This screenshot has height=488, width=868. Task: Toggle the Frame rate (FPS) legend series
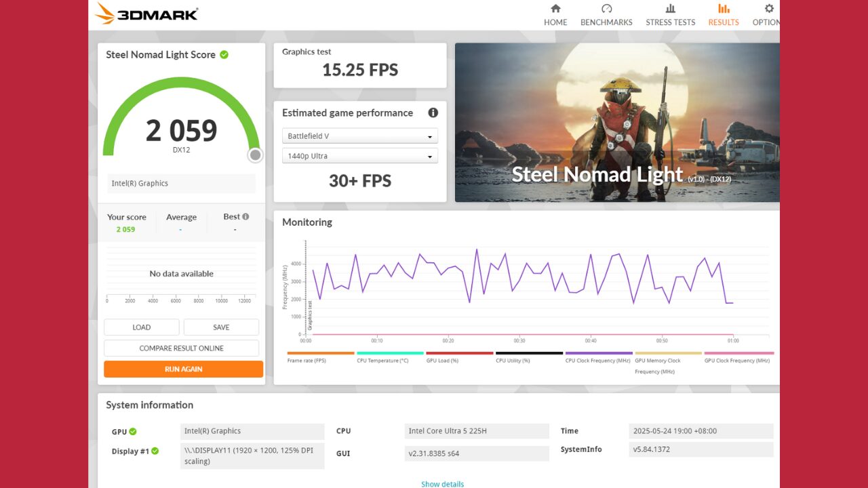pos(307,361)
